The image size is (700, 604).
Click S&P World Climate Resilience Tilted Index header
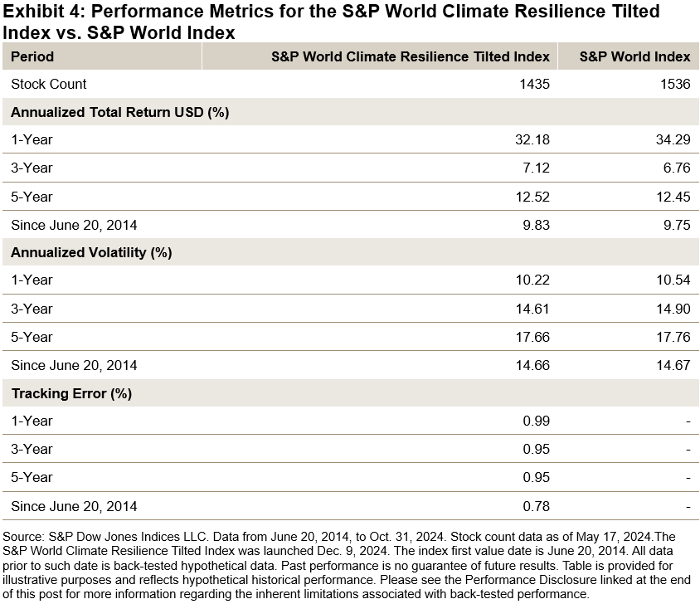[411, 56]
